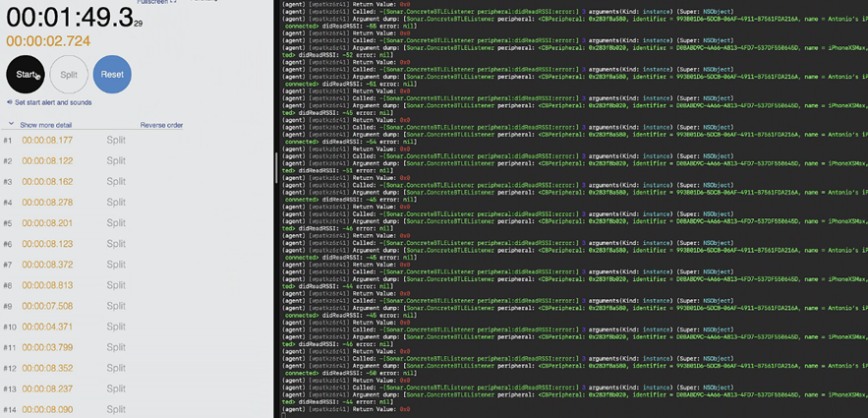Click the #6 row number

click(8, 244)
